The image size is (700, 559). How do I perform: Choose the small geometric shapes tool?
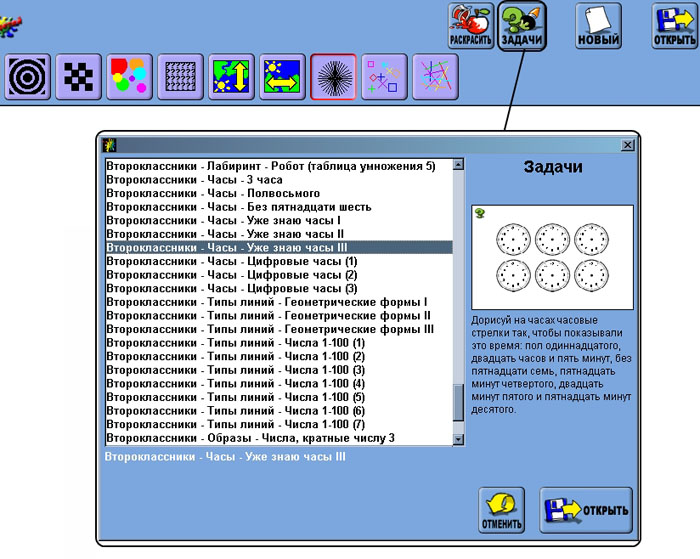[x=385, y=77]
